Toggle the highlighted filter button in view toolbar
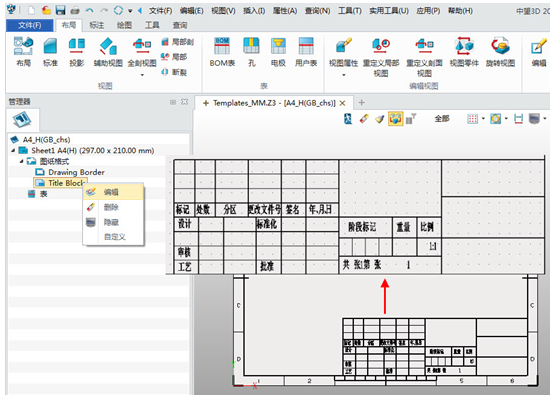Image resolution: width=550 pixels, height=400 pixels. (395, 119)
